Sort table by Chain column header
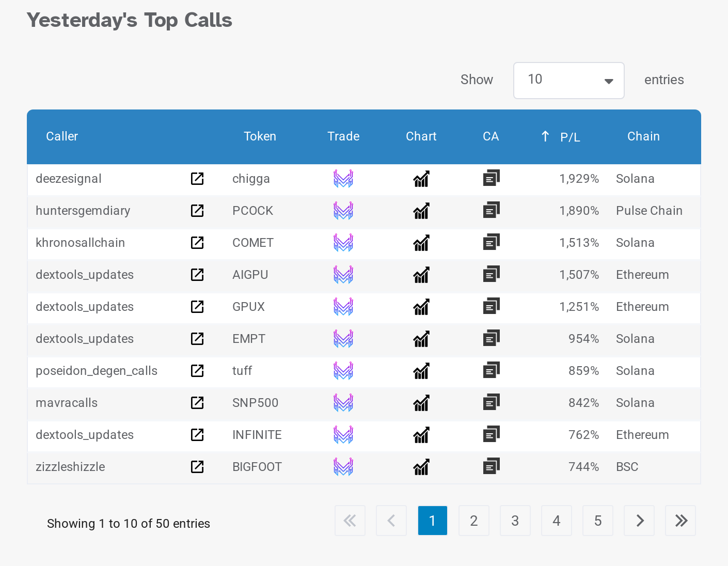 643,136
